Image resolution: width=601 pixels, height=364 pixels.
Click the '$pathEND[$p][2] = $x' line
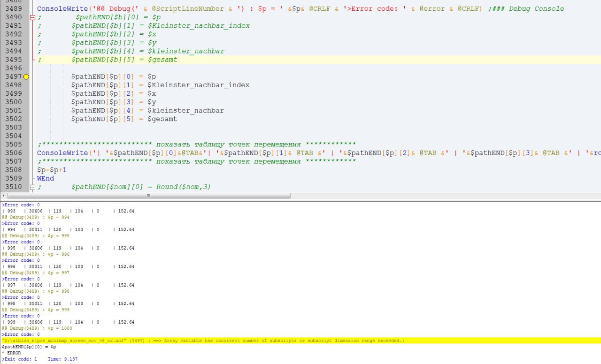[114, 93]
